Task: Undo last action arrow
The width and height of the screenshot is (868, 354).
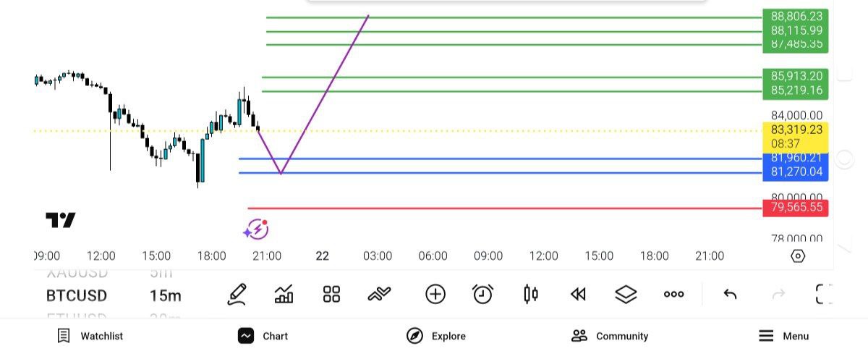Action: 730,294
